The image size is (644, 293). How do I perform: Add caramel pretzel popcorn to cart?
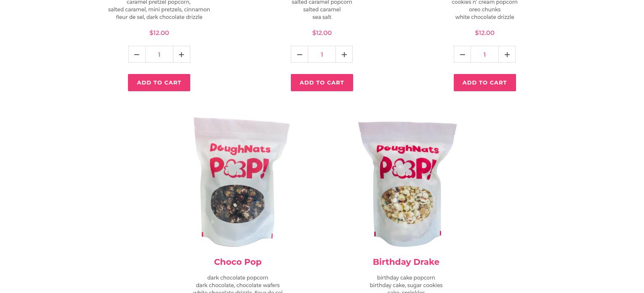[159, 82]
